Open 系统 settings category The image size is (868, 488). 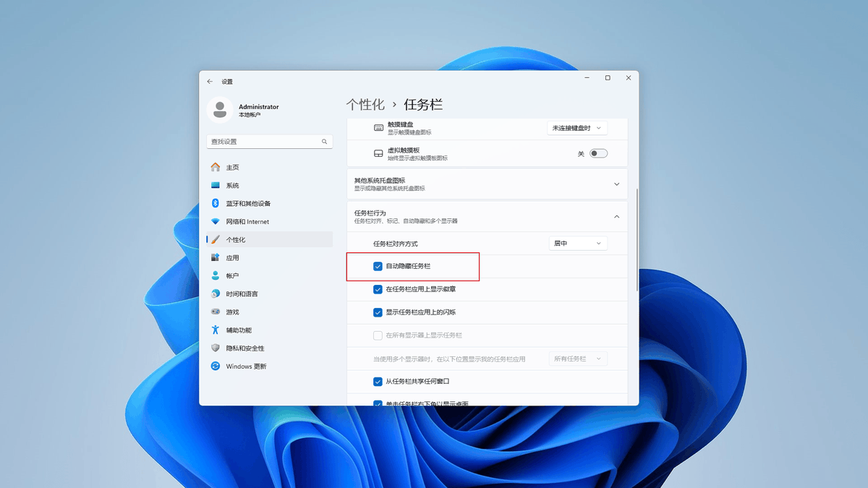269,185
